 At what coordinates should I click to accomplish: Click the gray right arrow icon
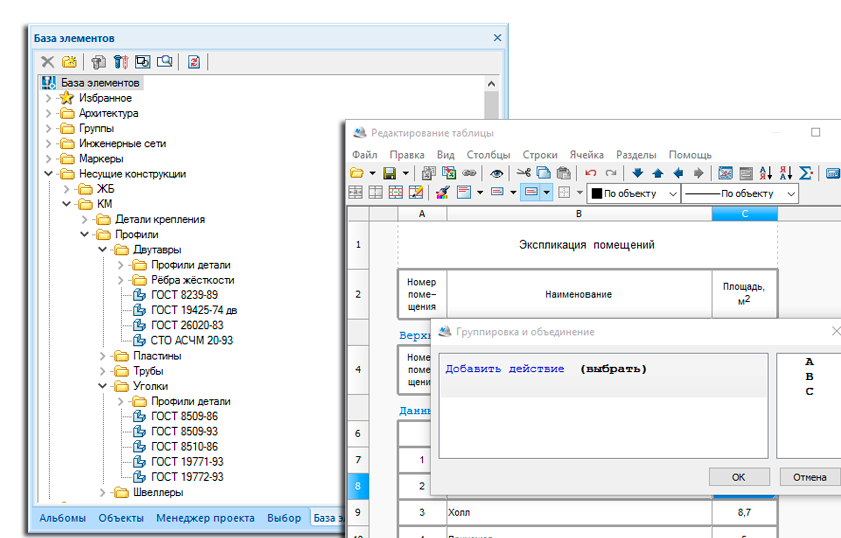click(x=698, y=173)
